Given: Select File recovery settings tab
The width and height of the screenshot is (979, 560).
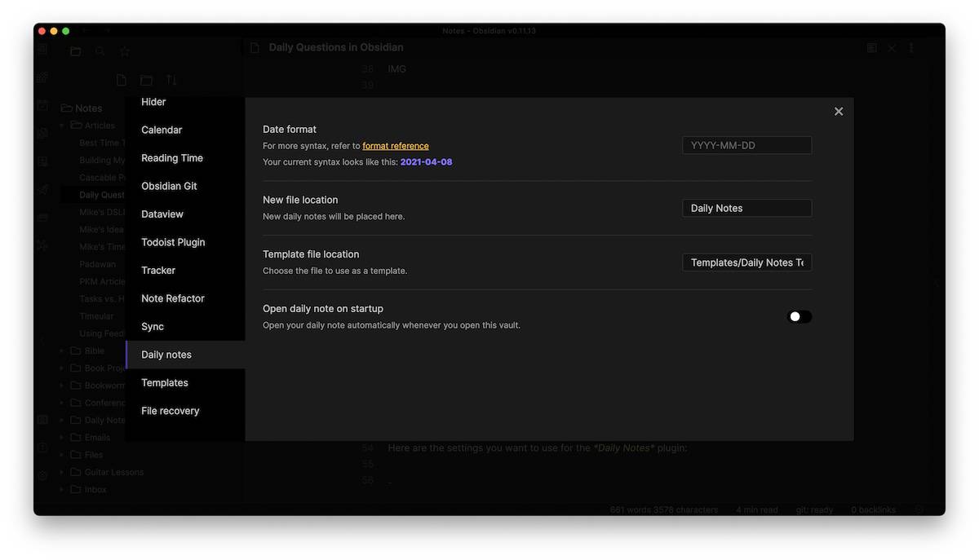Looking at the screenshot, I should 185,411.
